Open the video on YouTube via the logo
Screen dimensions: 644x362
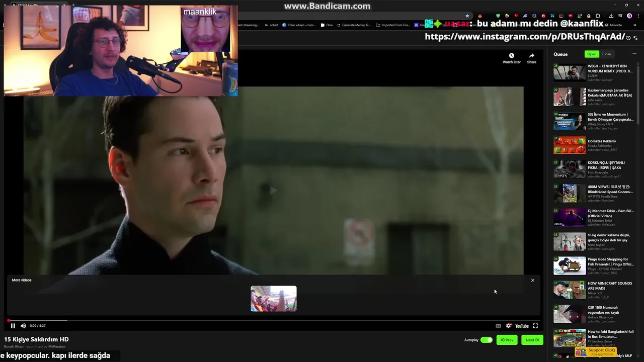(522, 326)
